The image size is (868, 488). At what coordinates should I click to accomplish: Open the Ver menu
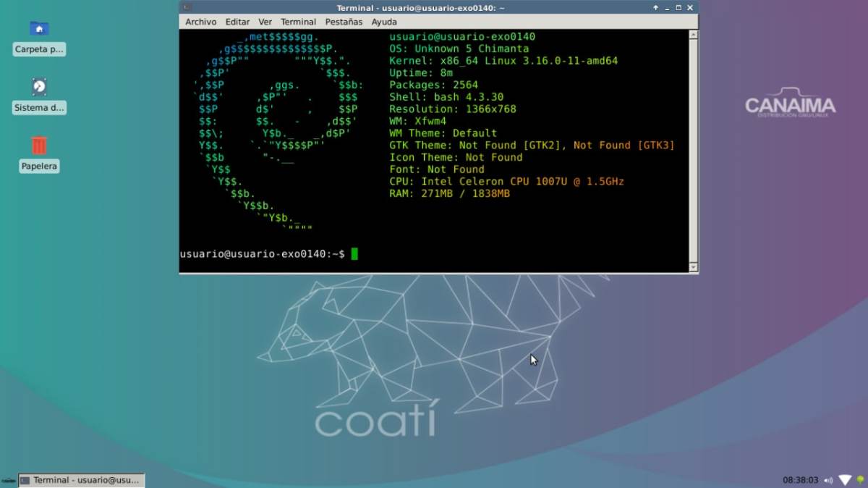(265, 22)
